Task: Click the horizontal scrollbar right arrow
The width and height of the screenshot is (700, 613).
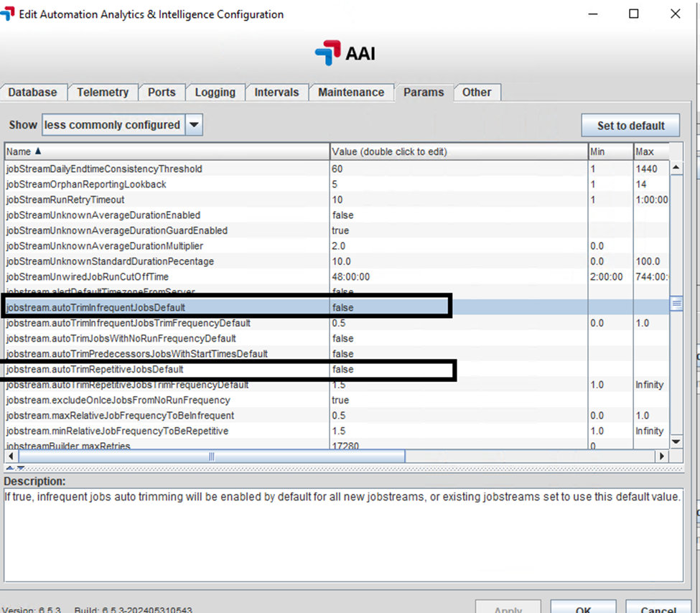Action: 662,457
